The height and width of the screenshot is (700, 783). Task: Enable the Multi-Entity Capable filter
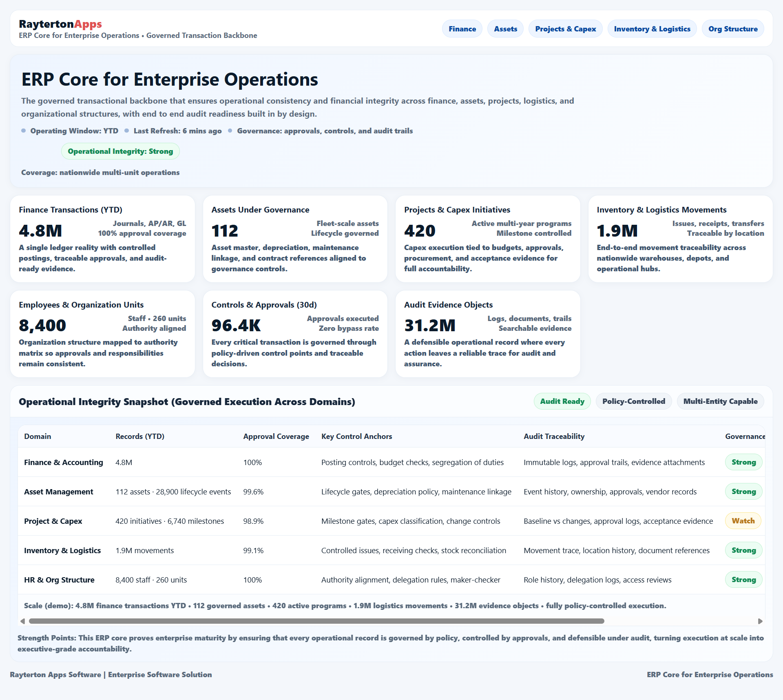click(720, 401)
